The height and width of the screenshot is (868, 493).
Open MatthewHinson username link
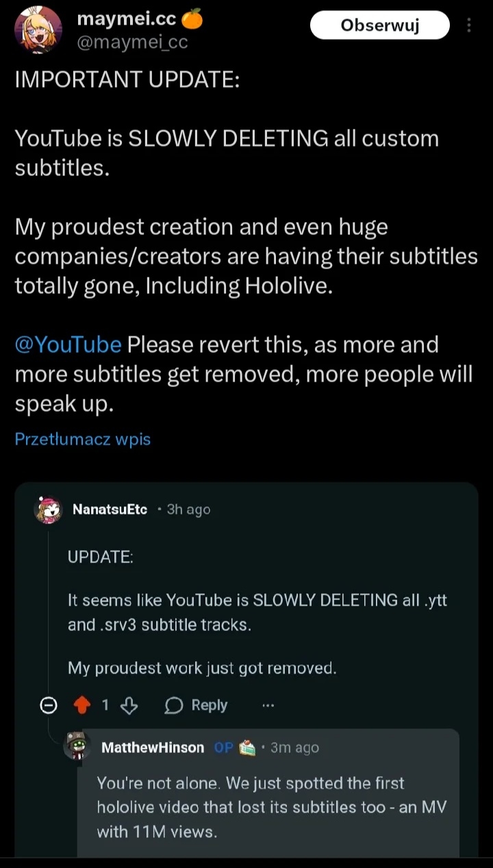152,747
